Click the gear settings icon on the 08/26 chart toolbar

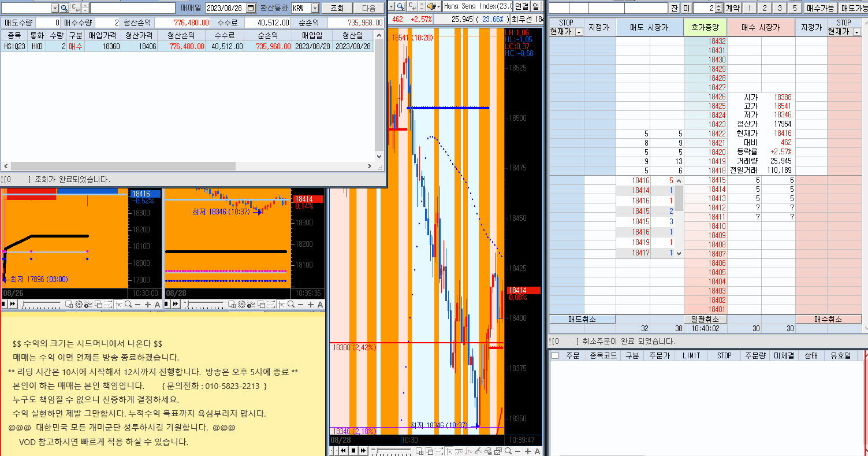pyautogui.click(x=79, y=304)
